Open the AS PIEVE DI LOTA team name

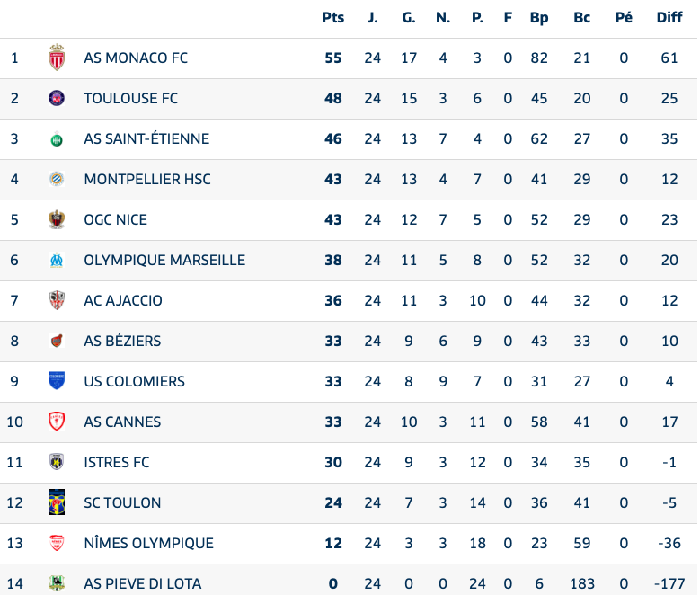click(x=142, y=583)
